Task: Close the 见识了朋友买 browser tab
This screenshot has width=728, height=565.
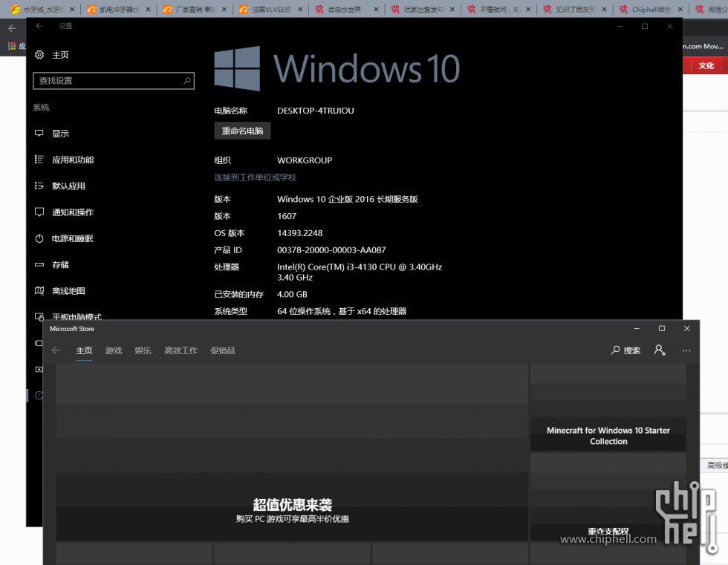Action: click(604, 9)
